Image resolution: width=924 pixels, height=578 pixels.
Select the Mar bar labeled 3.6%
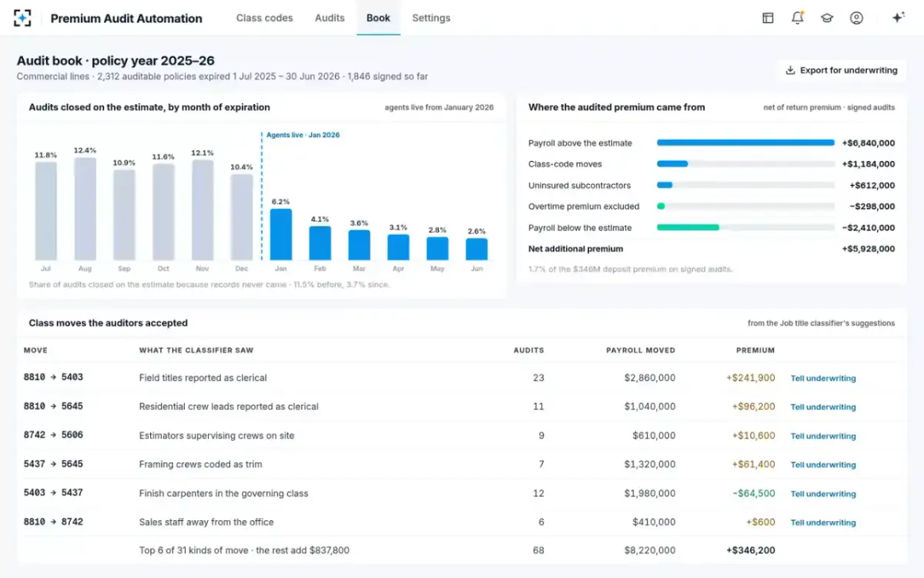pos(359,245)
